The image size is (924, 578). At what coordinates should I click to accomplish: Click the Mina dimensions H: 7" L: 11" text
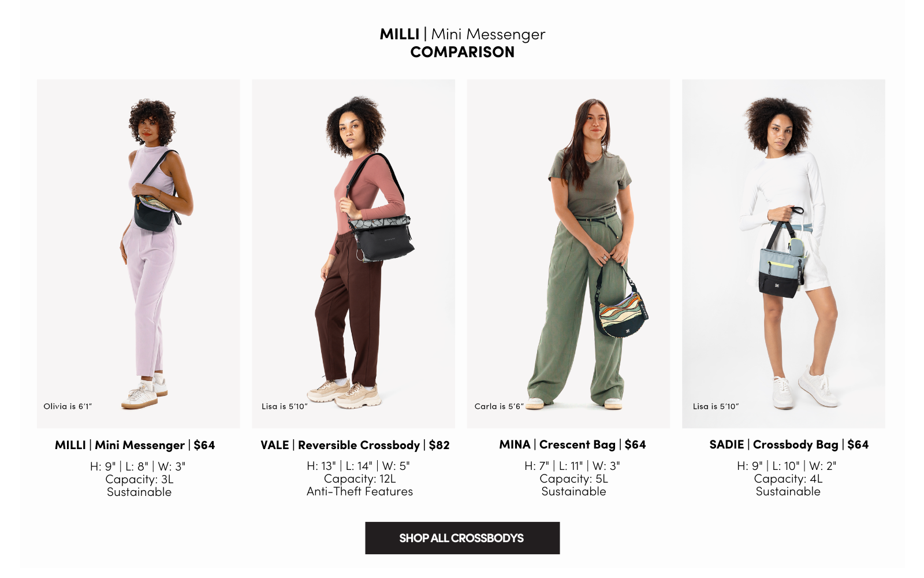pyautogui.click(x=572, y=466)
